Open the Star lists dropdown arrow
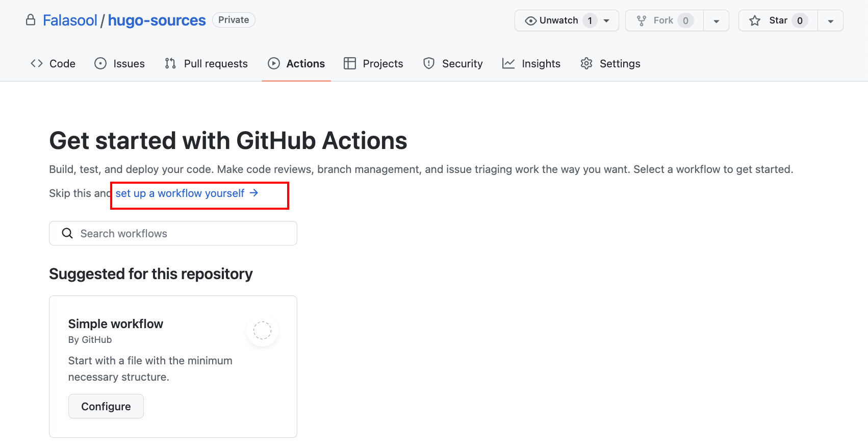868x447 pixels. [x=830, y=21]
